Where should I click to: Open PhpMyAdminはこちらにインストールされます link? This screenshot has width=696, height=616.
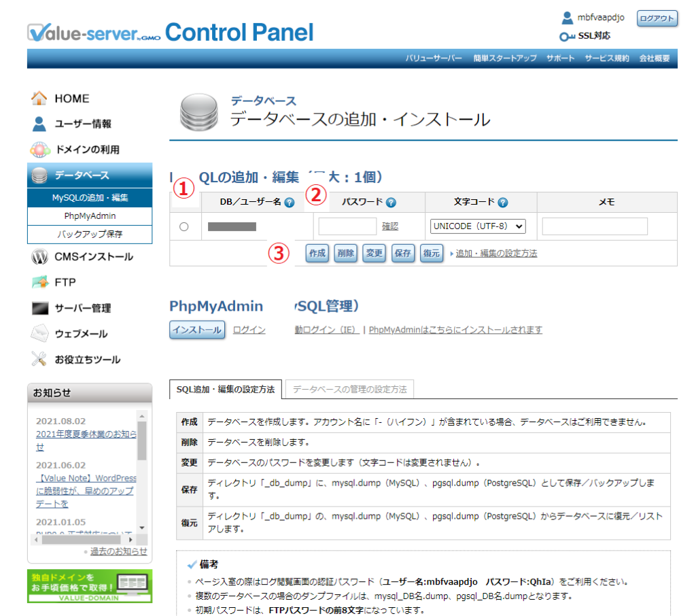click(455, 330)
